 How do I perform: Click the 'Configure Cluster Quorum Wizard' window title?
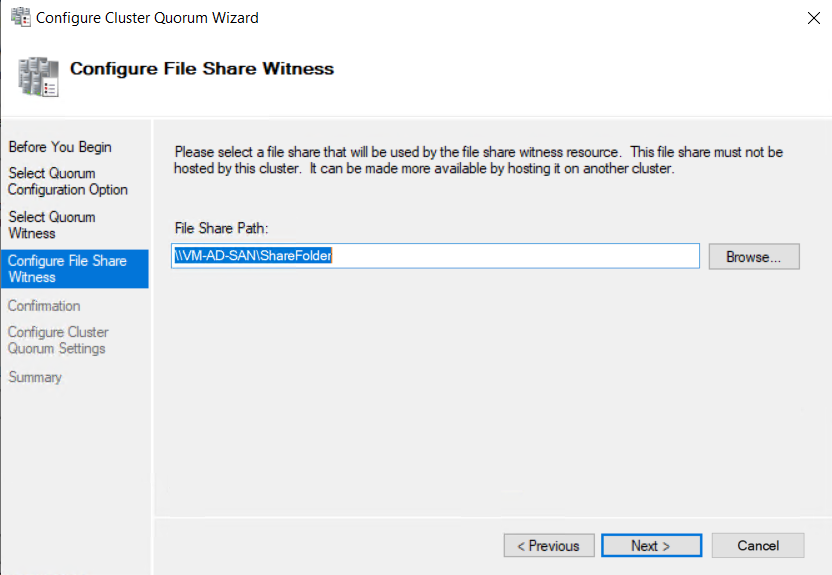pyautogui.click(x=148, y=18)
